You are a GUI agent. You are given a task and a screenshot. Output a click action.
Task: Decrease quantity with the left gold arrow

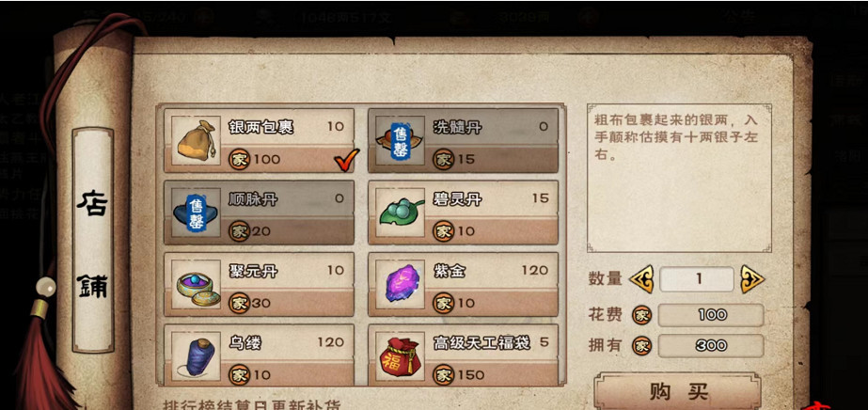[x=641, y=279]
